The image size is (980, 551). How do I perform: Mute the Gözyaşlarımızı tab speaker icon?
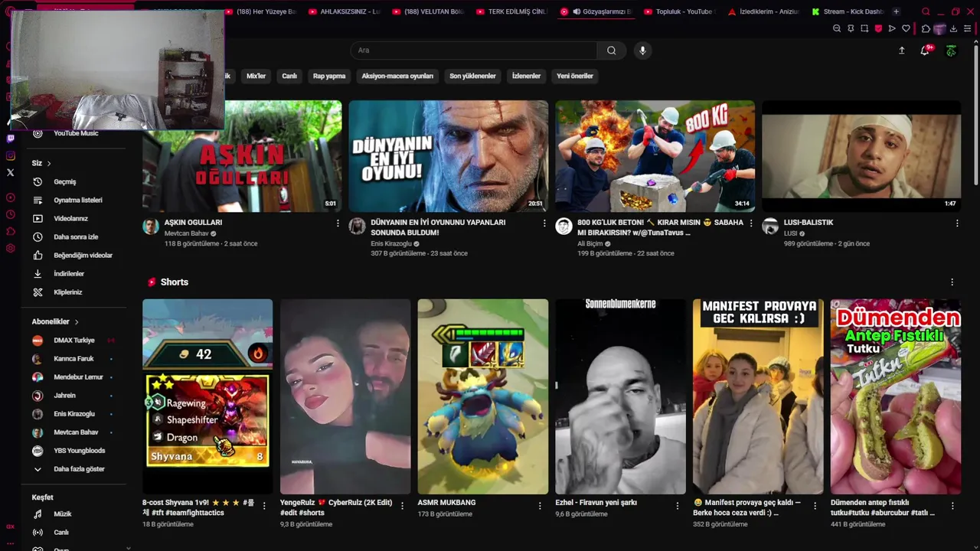(x=576, y=11)
